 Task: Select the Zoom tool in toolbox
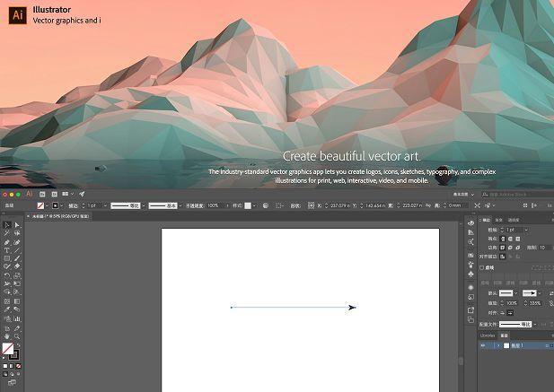click(x=17, y=336)
